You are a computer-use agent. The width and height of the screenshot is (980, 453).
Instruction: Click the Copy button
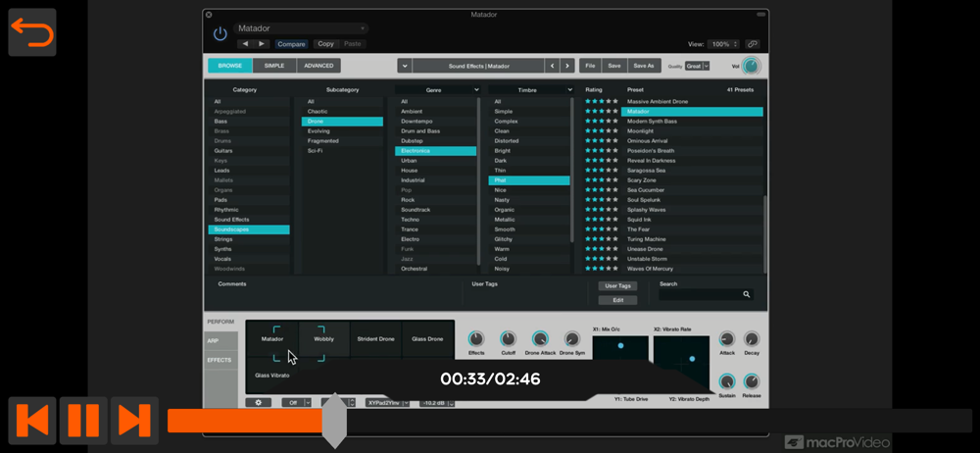tap(325, 44)
